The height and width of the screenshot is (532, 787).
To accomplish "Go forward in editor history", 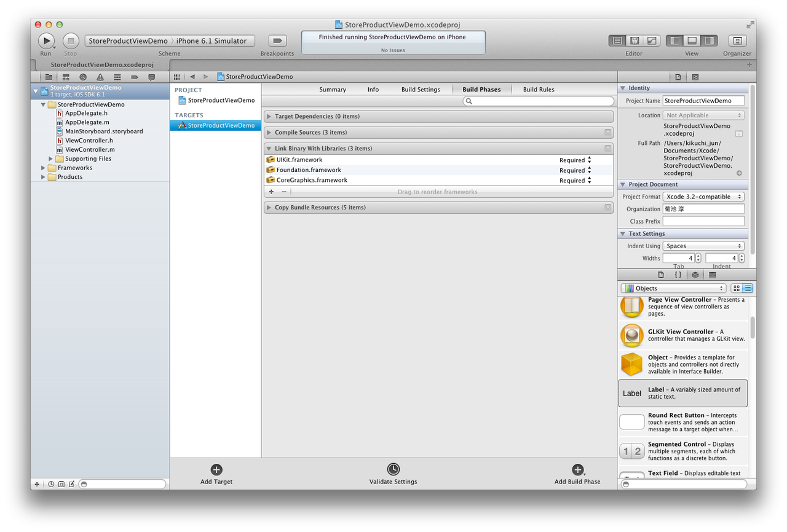I will (x=205, y=77).
